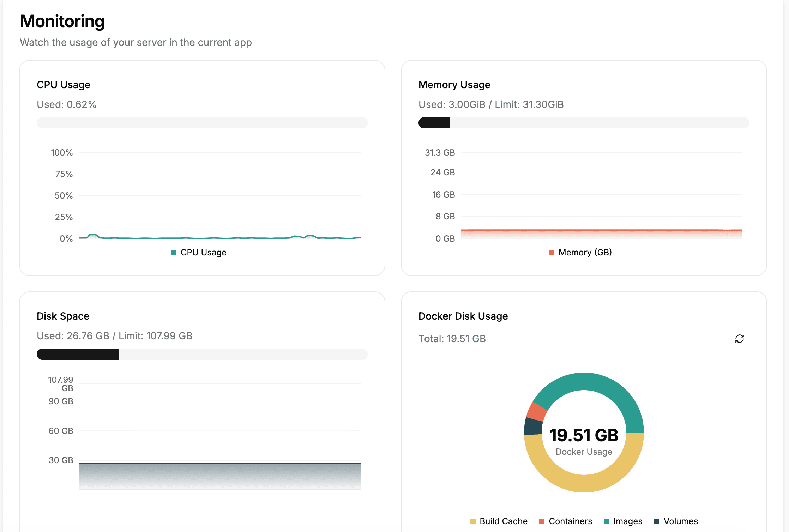Click the Memory (GB) chart legend item
Viewport: 789px width, 532px height.
(580, 252)
